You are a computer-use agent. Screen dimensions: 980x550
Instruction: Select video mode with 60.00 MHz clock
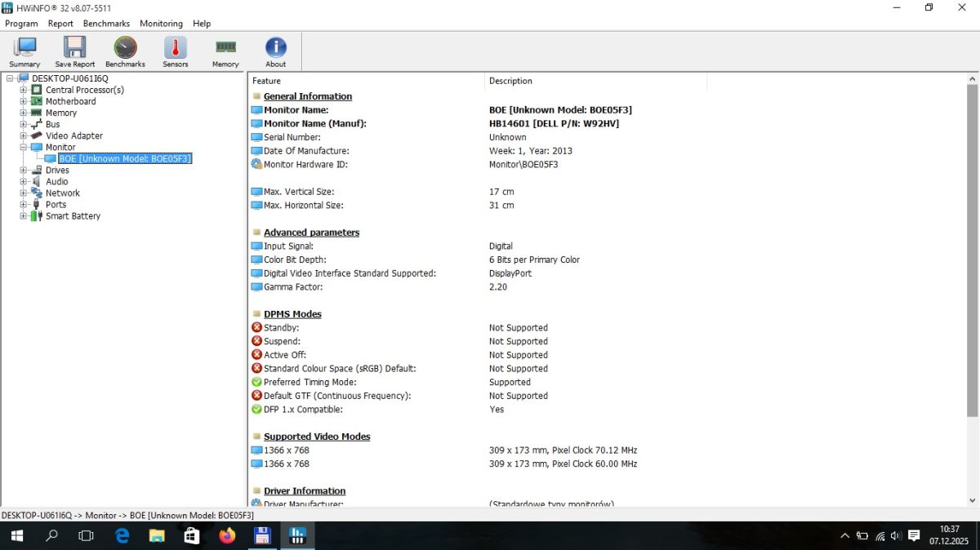click(x=607, y=464)
